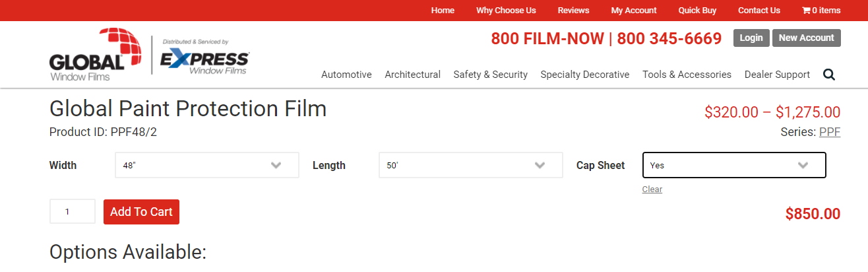Open Specialty Decorative menu
868x272 pixels.
[584, 75]
